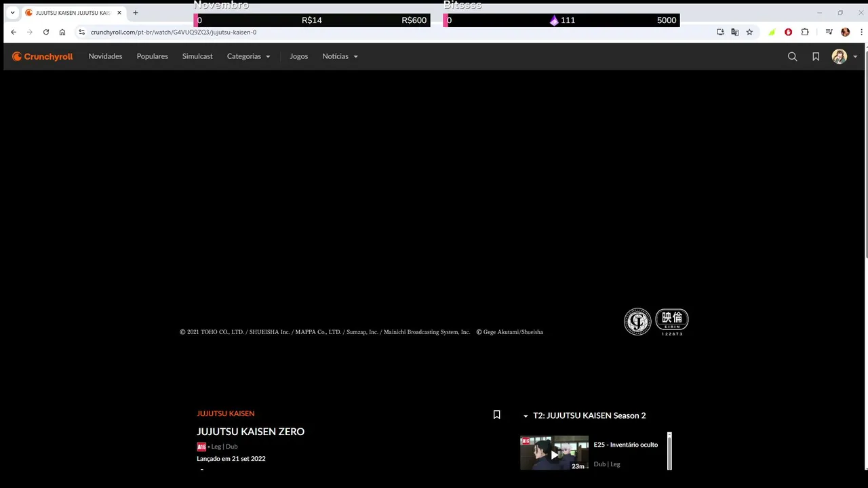Open the Extensions puzzle icon

pos(805,32)
